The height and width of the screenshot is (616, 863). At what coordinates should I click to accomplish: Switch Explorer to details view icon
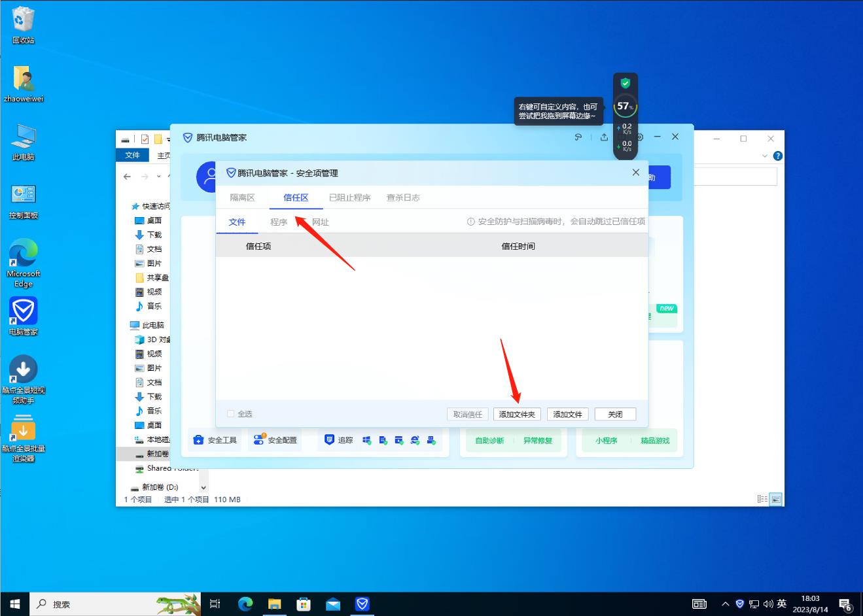point(762,499)
